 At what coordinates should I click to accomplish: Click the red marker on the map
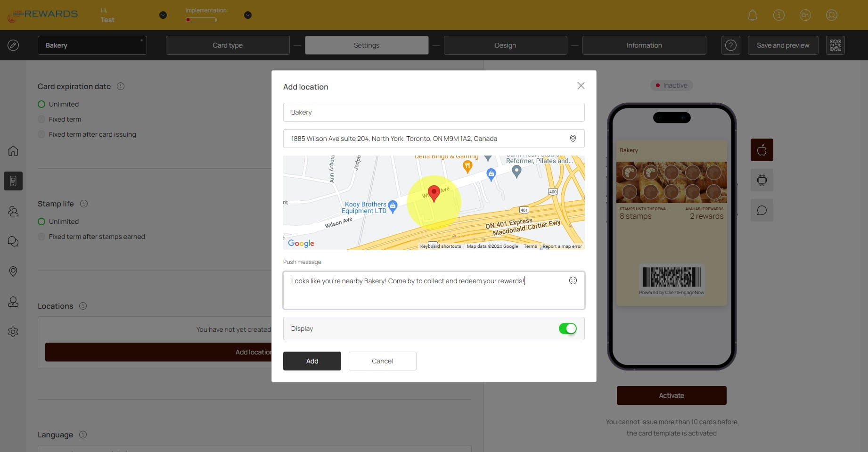click(434, 193)
